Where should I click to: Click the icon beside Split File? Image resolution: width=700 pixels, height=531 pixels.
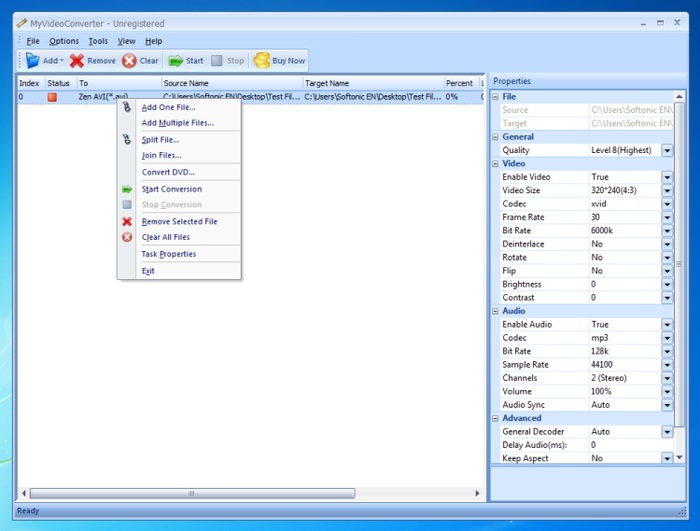(127, 139)
